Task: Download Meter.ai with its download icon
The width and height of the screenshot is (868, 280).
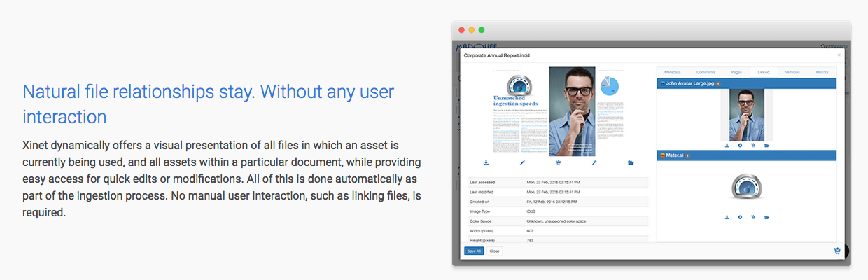Action: pos(727,217)
